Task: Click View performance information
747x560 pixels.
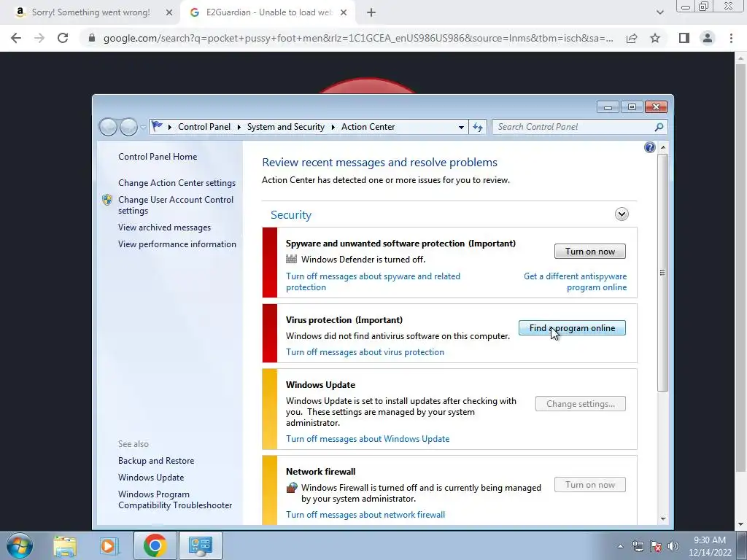Action: tap(177, 244)
